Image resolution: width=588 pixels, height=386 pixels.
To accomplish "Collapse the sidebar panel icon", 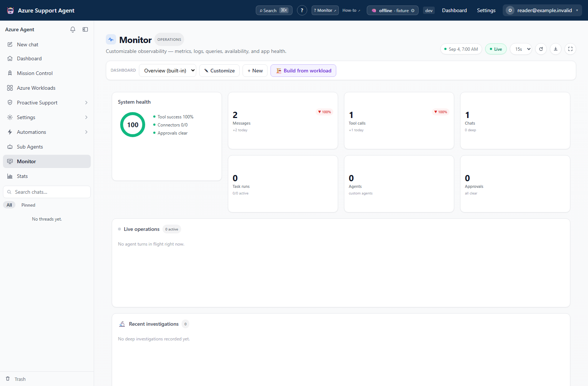I will coord(85,29).
